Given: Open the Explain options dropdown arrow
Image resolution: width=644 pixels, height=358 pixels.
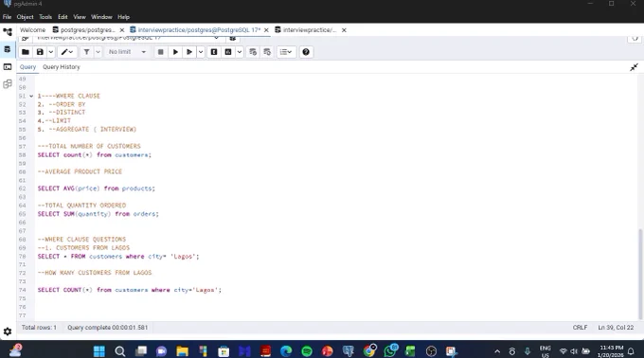Looking at the screenshot, I should (240, 52).
